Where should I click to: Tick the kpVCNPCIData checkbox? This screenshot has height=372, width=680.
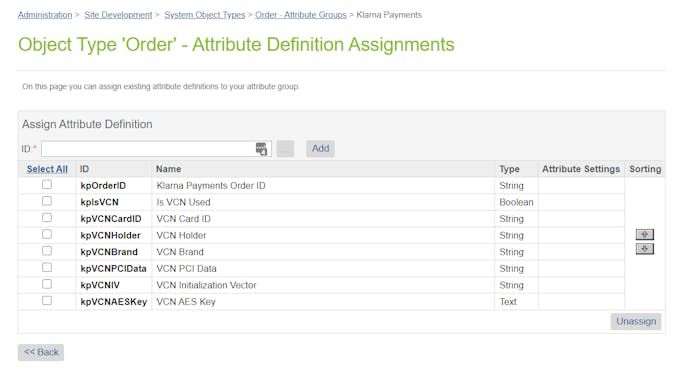47,268
